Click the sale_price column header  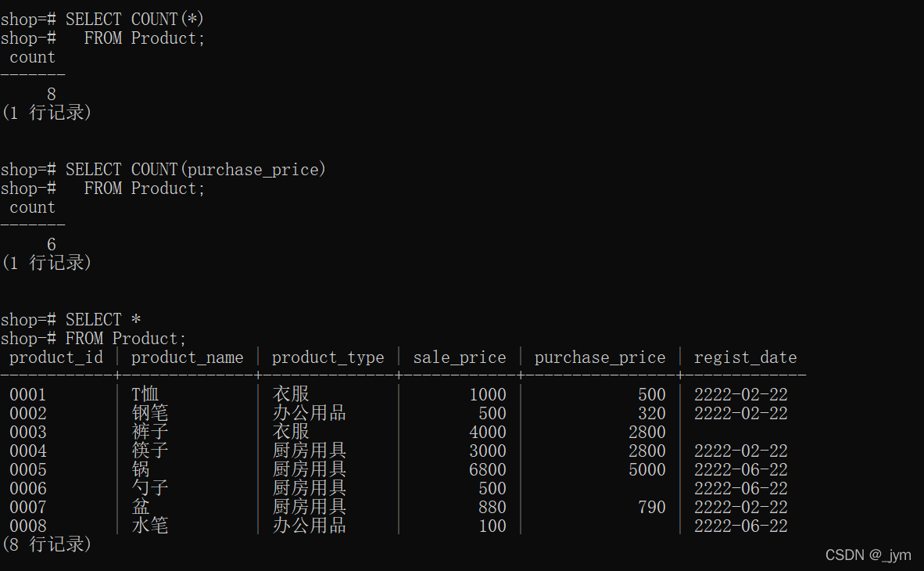pyautogui.click(x=460, y=357)
